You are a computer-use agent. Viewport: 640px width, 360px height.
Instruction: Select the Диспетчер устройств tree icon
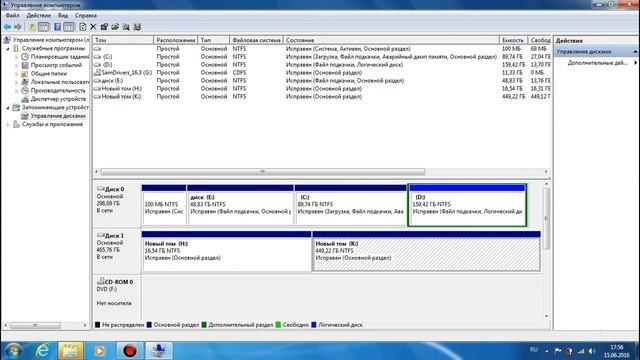pos(25,99)
